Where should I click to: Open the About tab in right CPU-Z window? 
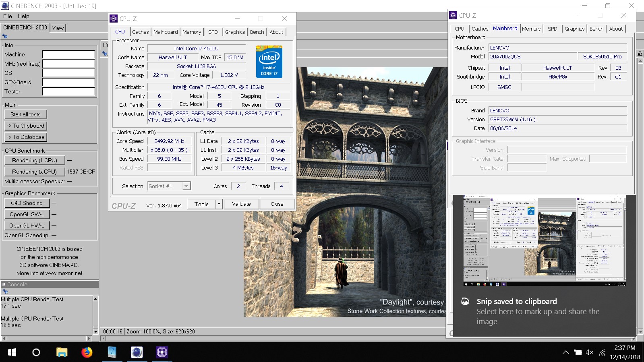(616, 29)
